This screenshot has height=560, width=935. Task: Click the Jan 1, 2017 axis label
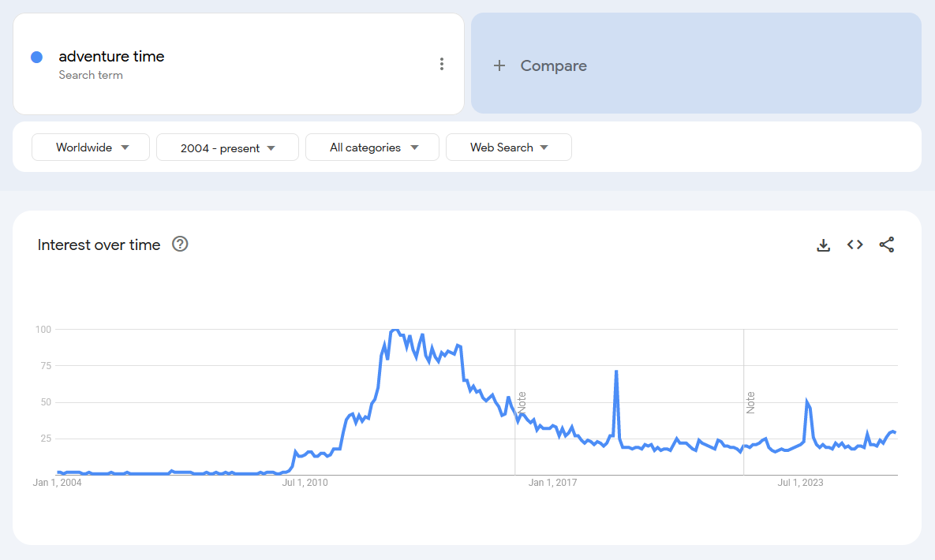[553, 483]
